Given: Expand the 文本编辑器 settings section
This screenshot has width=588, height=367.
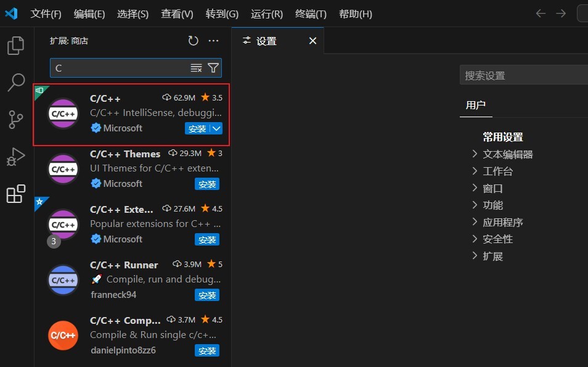Looking at the screenshot, I should [x=475, y=154].
